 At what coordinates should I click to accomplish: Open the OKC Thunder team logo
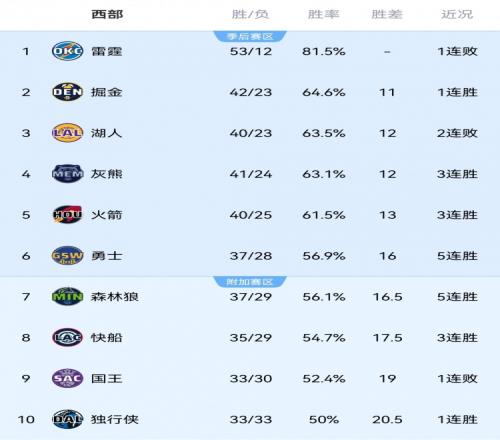(x=67, y=51)
